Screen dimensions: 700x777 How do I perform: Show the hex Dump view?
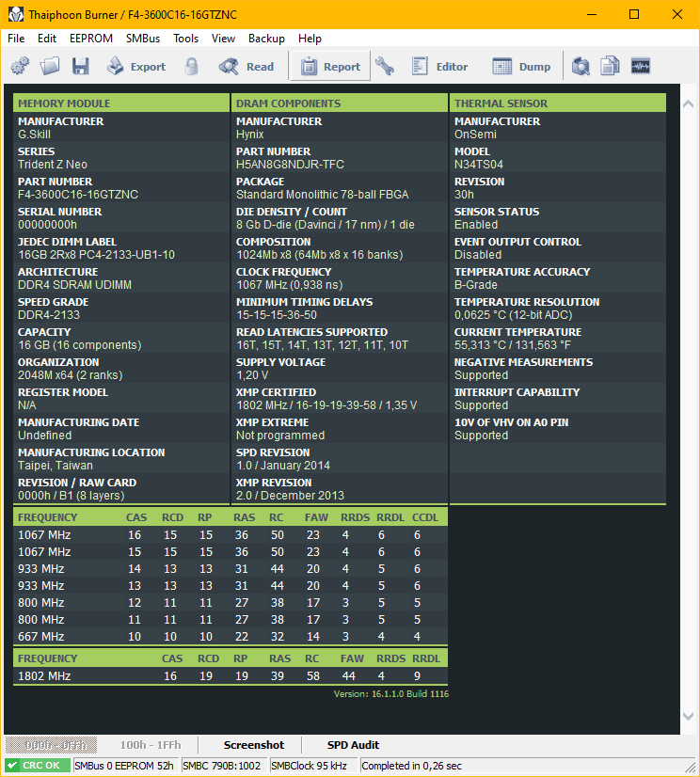pos(521,66)
